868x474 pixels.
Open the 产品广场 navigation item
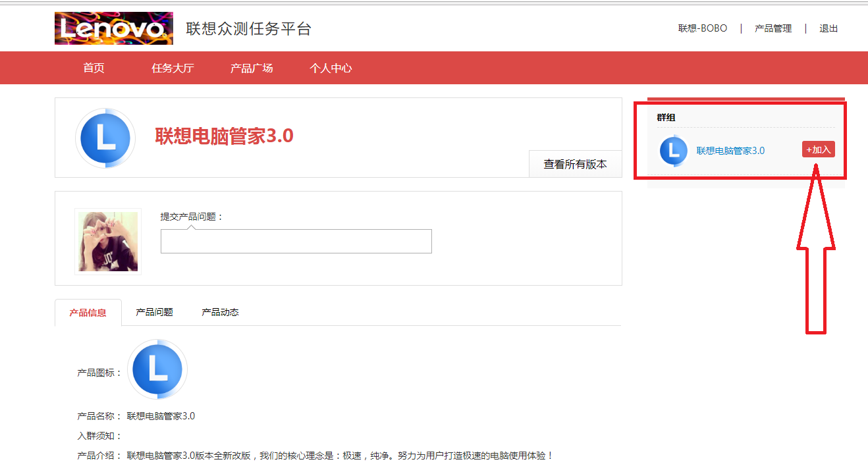tap(252, 68)
